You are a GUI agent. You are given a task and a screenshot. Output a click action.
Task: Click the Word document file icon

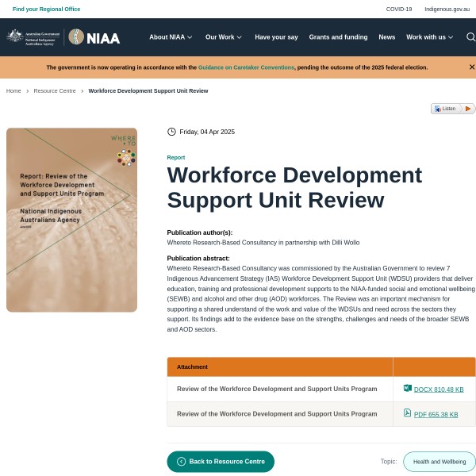pos(407,389)
